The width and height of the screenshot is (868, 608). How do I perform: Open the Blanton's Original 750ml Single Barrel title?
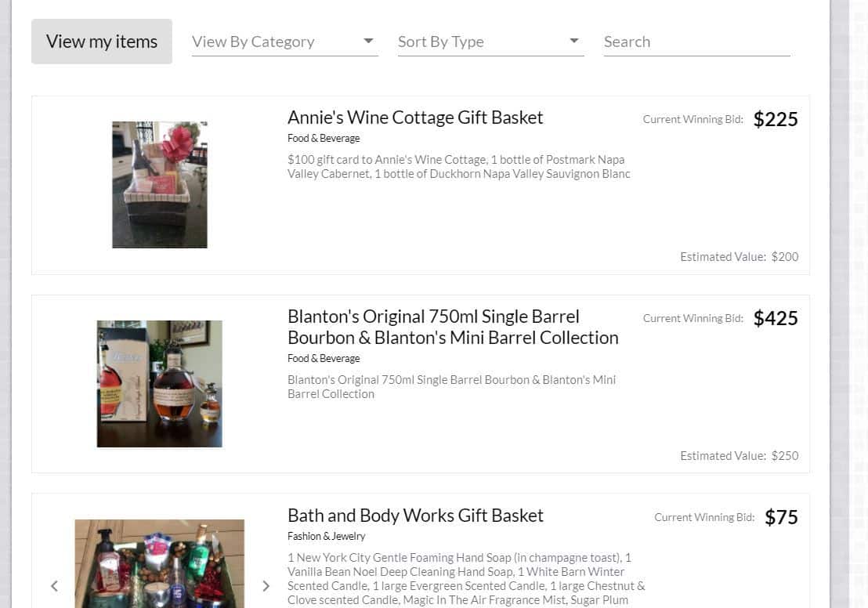(453, 327)
